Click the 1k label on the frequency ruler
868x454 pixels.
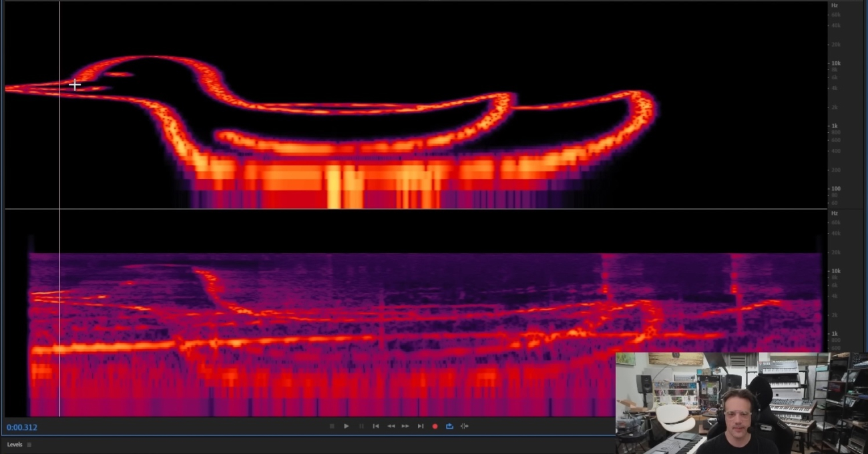835,125
